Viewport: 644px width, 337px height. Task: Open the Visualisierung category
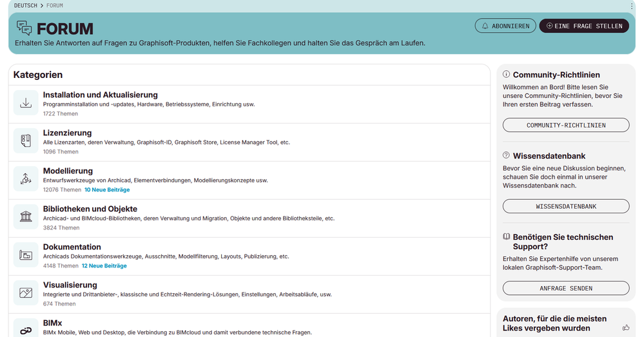[x=70, y=285]
